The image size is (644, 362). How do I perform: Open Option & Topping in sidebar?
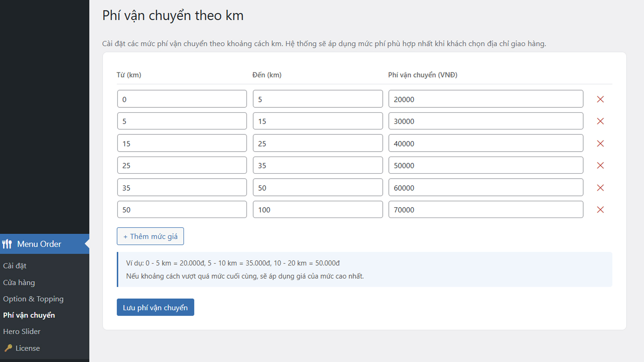[33, 299]
